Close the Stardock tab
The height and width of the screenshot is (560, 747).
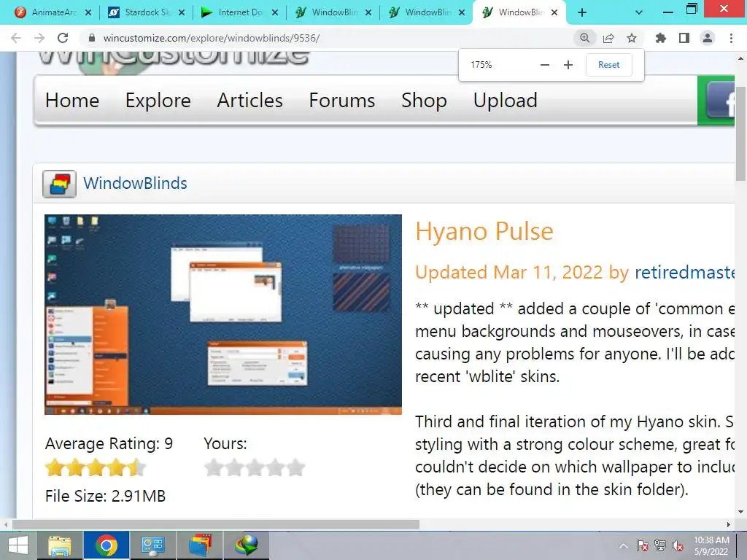(181, 13)
